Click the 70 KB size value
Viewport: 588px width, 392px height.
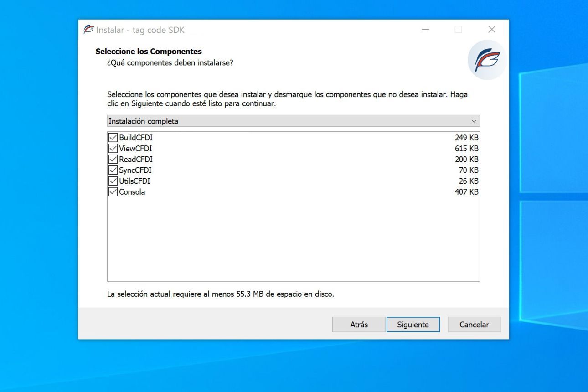click(x=469, y=170)
